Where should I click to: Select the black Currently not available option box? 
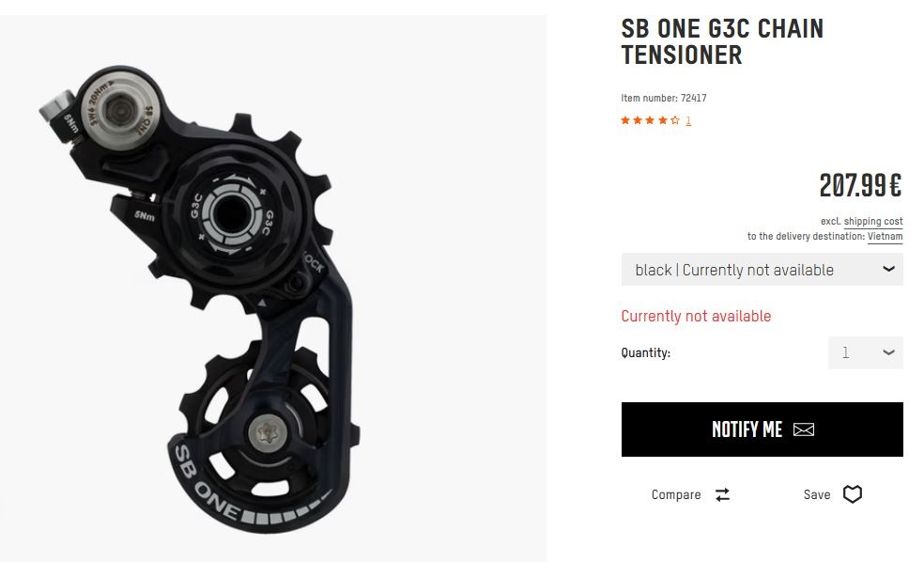[762, 270]
